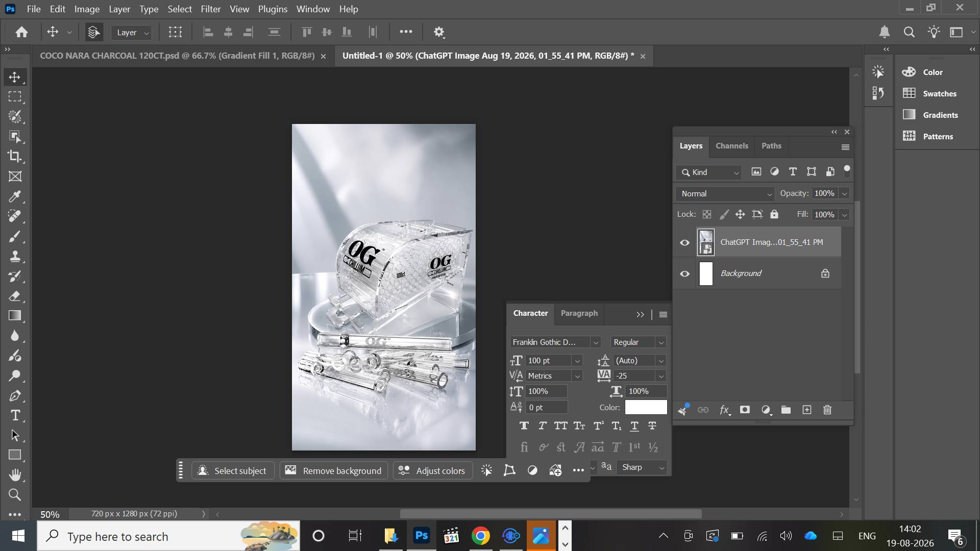Open the text Color swatch

coord(646,407)
